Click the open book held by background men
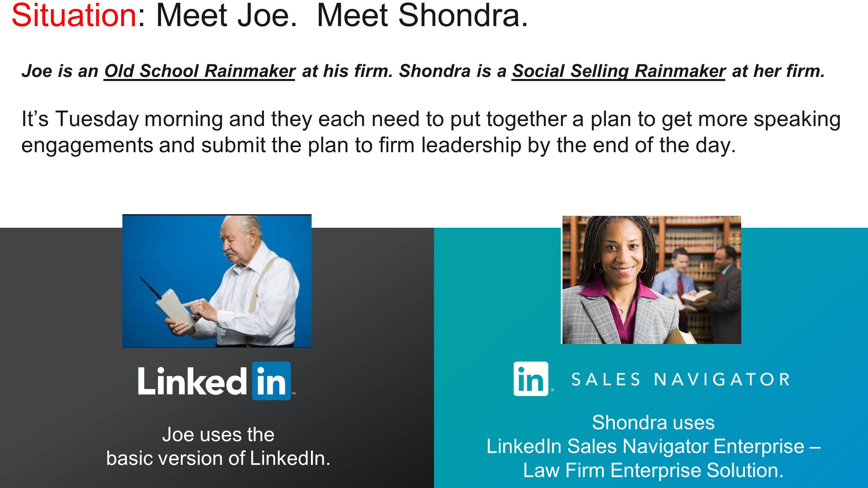The height and width of the screenshot is (488, 868). pos(695,298)
